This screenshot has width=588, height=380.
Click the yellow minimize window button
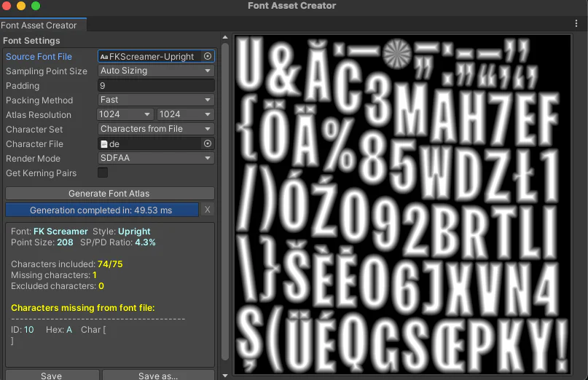[21, 6]
